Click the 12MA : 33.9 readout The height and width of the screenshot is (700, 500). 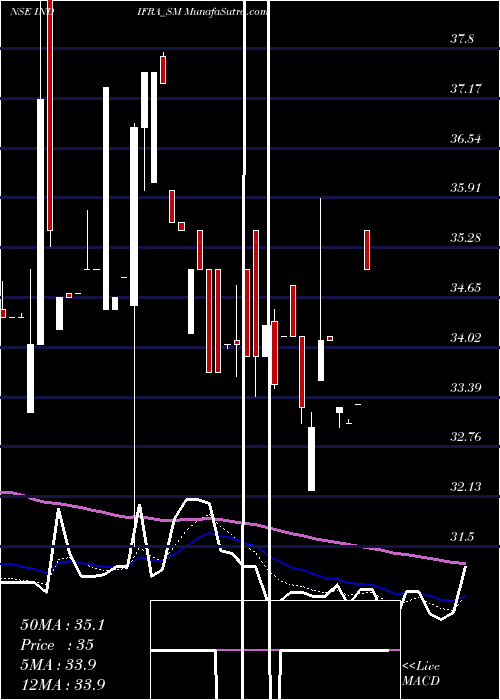coord(62,684)
